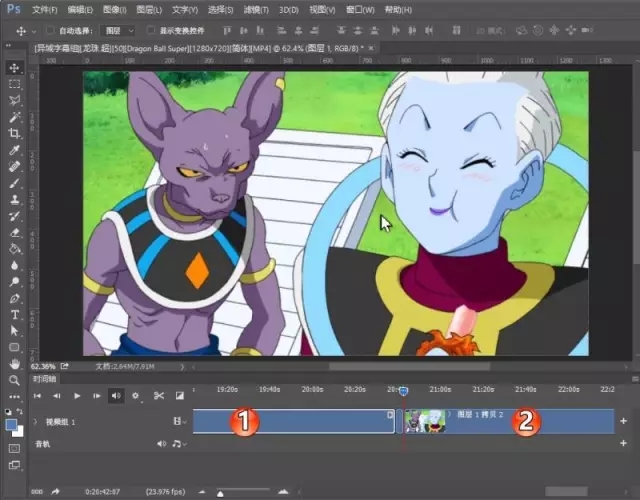Select the Paint Bucket tool
The width and height of the screenshot is (640, 500).
tap(14, 249)
